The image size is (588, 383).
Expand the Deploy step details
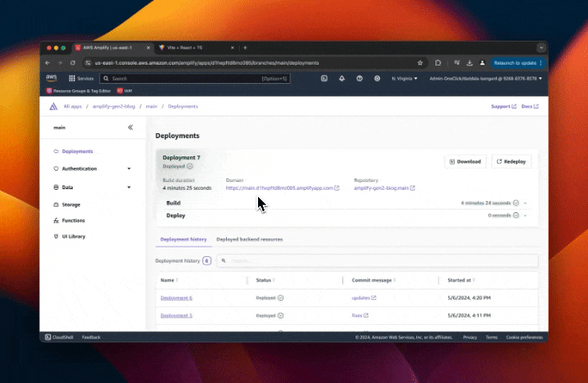pos(525,215)
